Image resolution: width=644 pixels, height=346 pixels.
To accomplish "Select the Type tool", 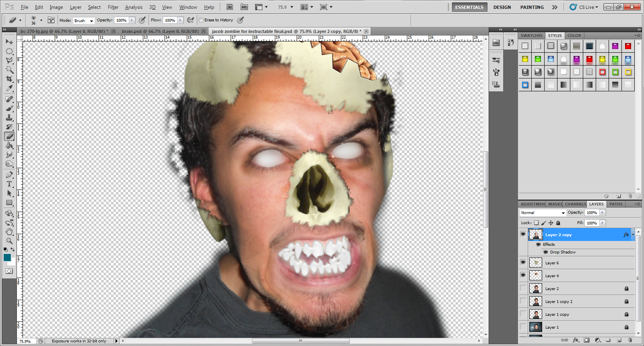I will 9,184.
